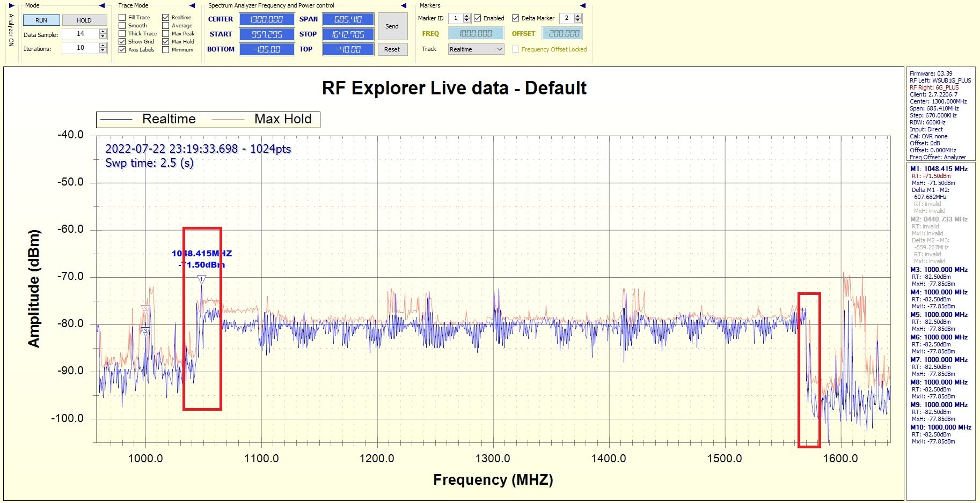Click the M3: 1000.000 MHz marker row
The width and height of the screenshot is (980, 503).
point(939,270)
